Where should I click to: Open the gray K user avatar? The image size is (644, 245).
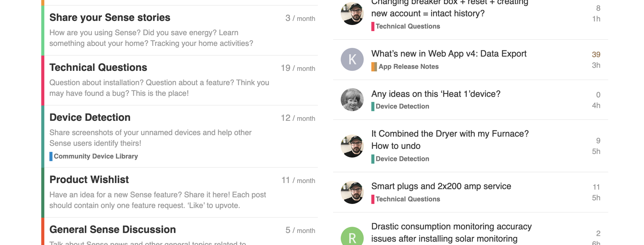[x=352, y=59]
